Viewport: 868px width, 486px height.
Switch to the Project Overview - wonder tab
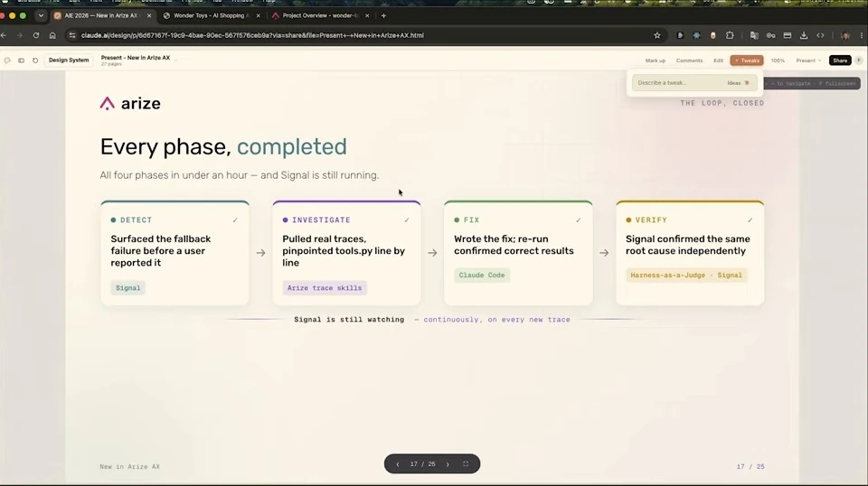[320, 15]
